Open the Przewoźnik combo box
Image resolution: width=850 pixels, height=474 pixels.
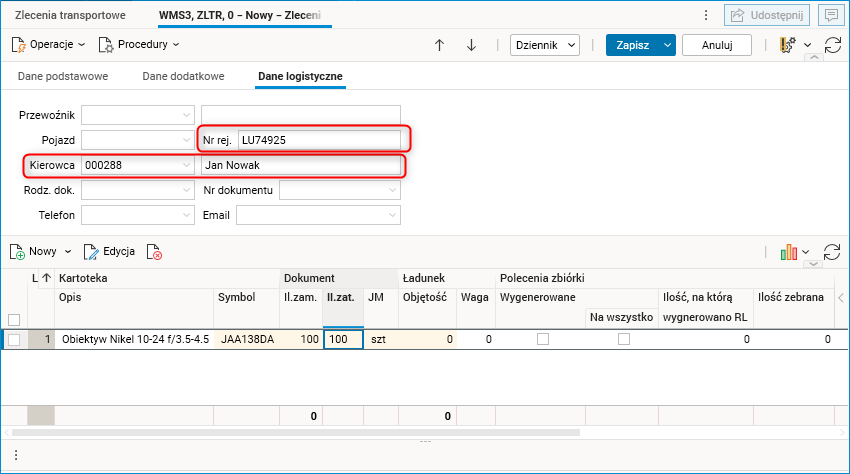click(x=138, y=115)
